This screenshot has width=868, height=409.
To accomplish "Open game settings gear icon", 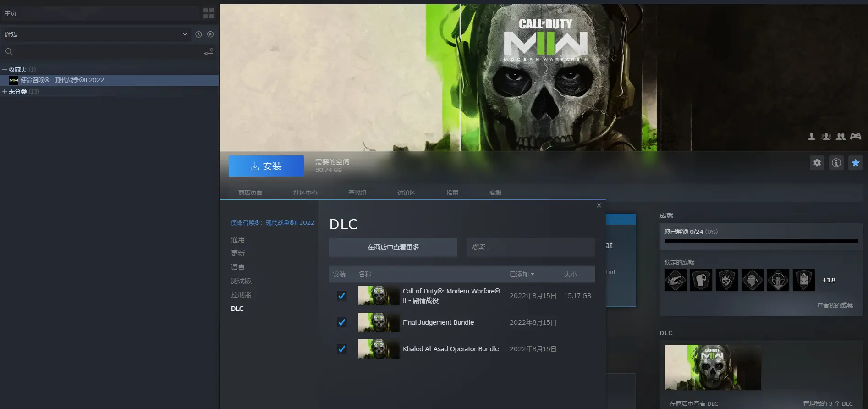I will 817,163.
